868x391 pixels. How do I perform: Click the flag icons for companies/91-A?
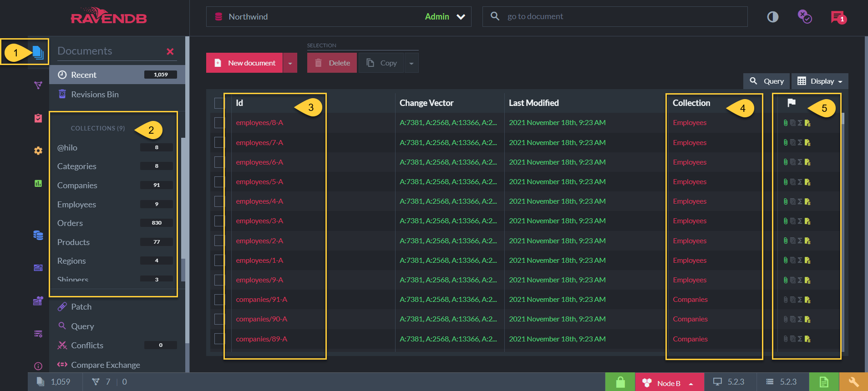[797, 300]
